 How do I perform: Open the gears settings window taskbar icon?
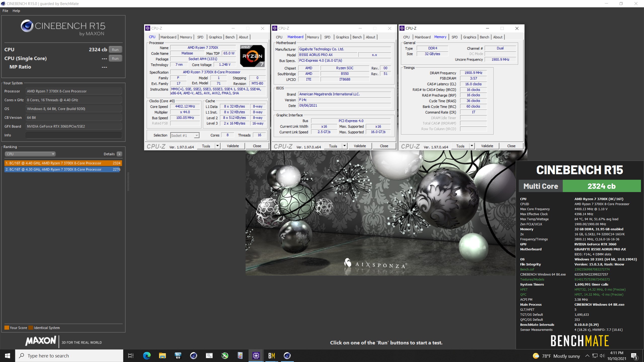209,355
